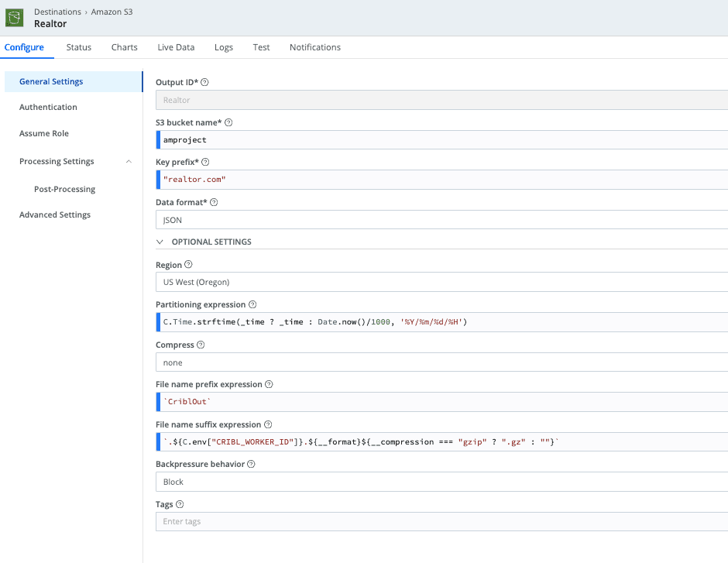The height and width of the screenshot is (563, 728).
Task: Click the Tags input field
Action: click(441, 521)
